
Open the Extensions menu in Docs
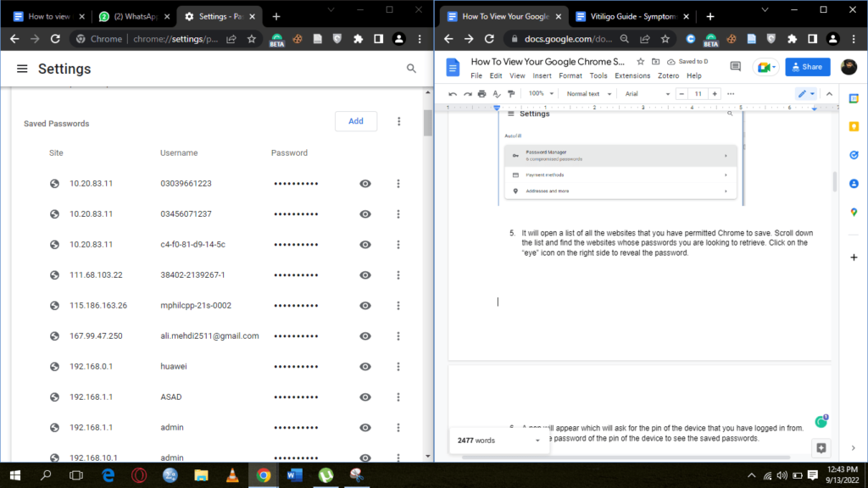pyautogui.click(x=632, y=75)
